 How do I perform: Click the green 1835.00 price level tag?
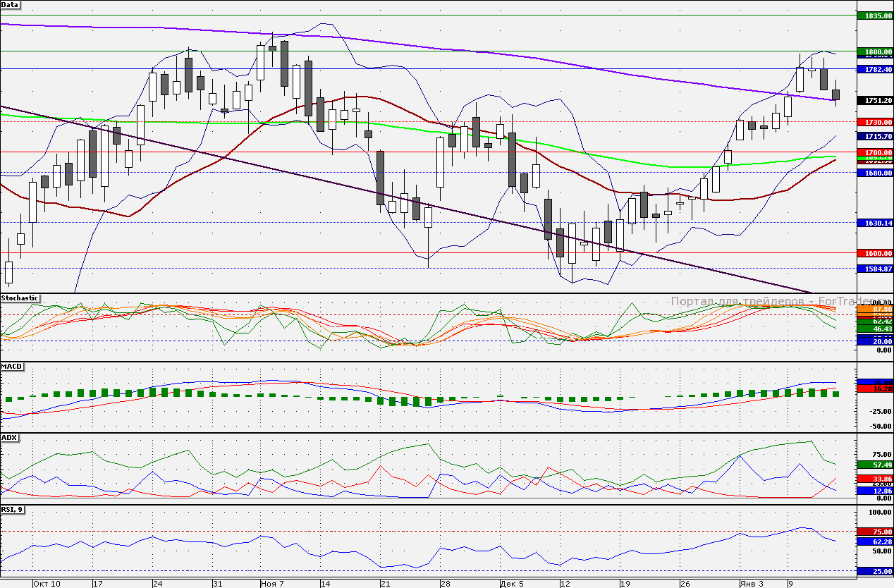(x=874, y=15)
